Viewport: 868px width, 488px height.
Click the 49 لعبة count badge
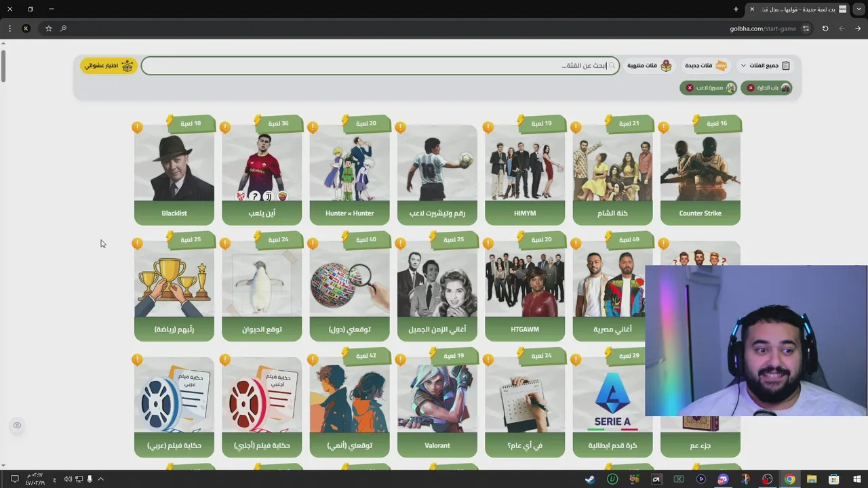[x=629, y=239]
